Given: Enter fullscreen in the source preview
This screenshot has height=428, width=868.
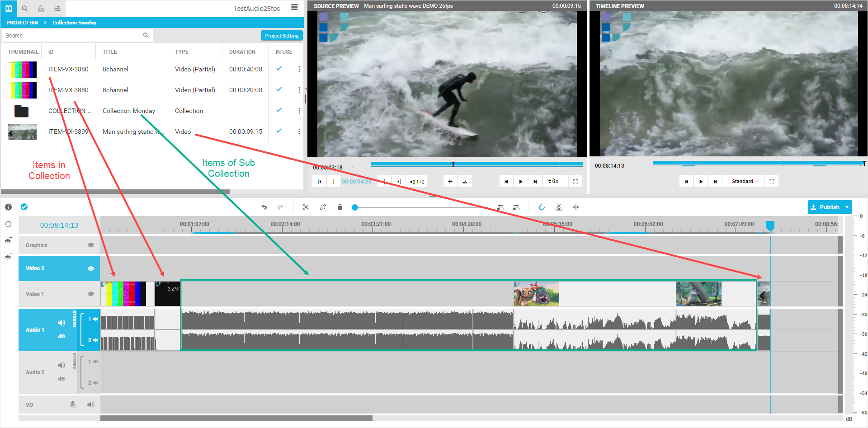Looking at the screenshot, I should [576, 181].
